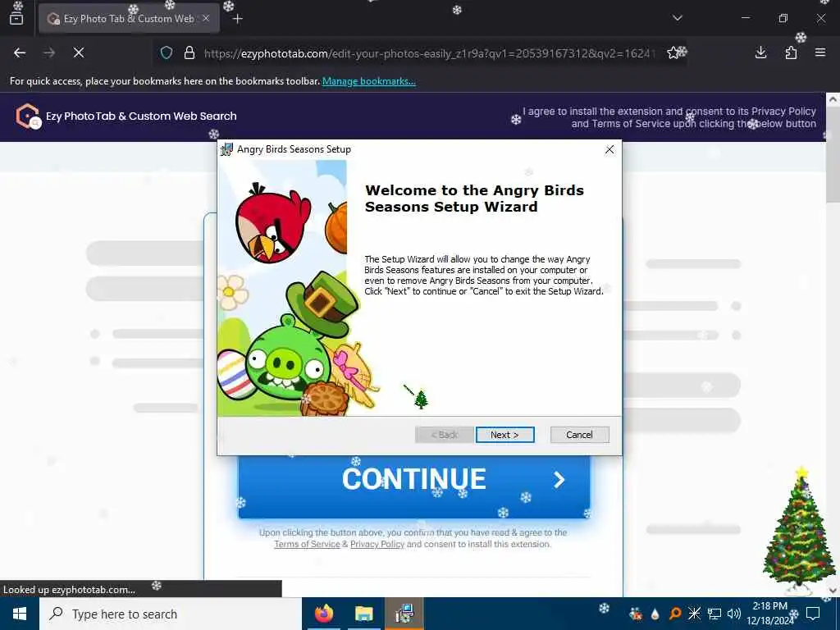Close the Angry Birds Seasons Setup dialog
Screen dimensions: 840x630
(609, 149)
